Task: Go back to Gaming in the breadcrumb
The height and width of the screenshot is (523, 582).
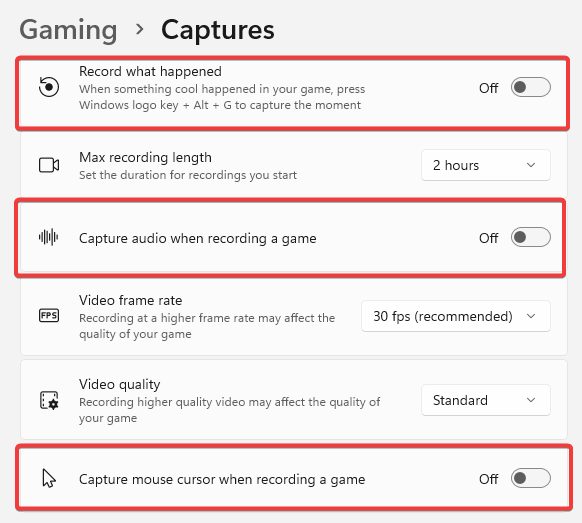Action: point(68,30)
